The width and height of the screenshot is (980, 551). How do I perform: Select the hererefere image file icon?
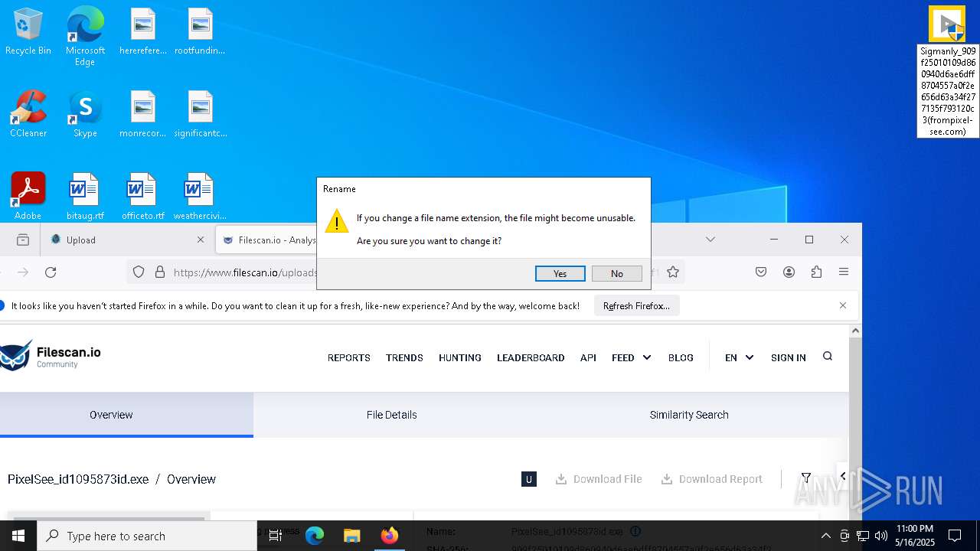tap(143, 31)
